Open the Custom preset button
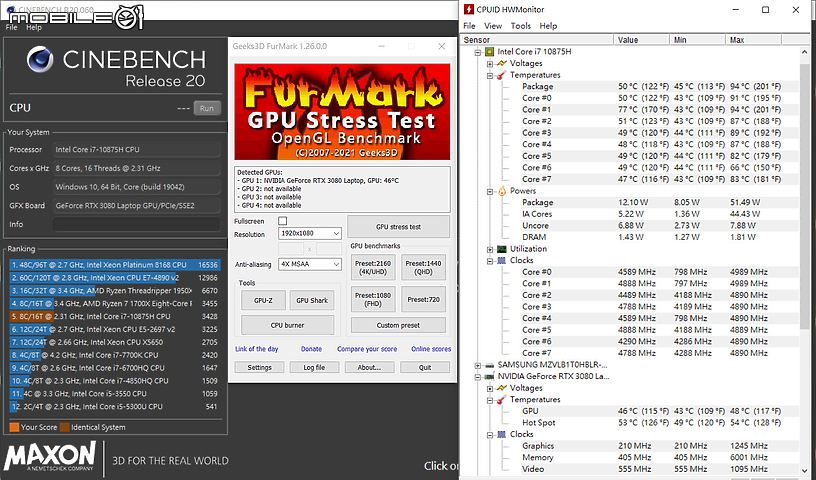816x480 pixels. 398,325
